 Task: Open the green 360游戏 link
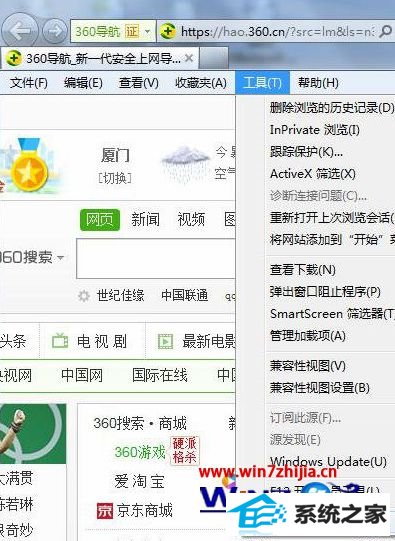click(x=140, y=452)
